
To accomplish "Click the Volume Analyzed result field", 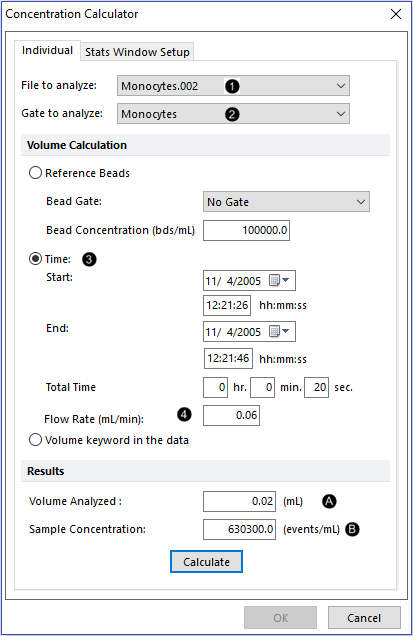I will click(x=239, y=501).
